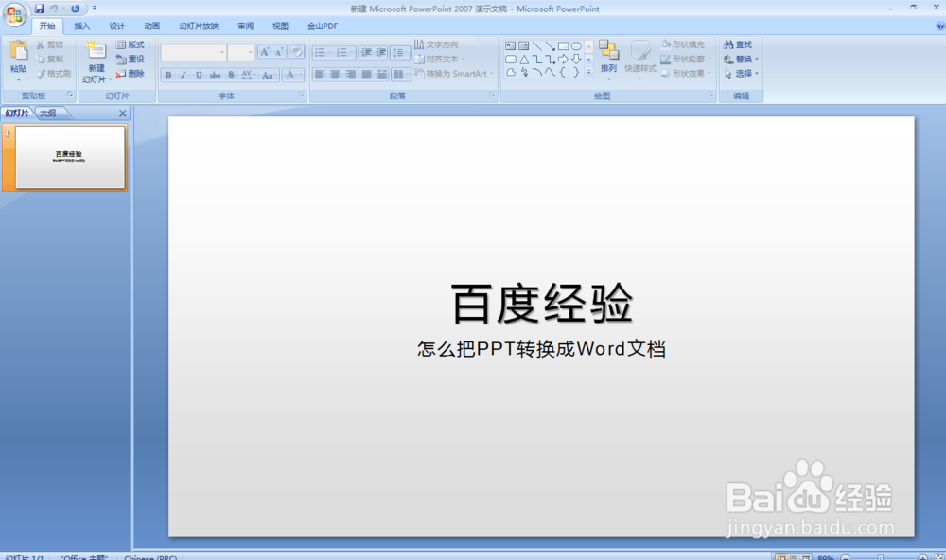Save presentation via quick access toolbar
Viewport: 946px width, 560px height.
coord(39,9)
